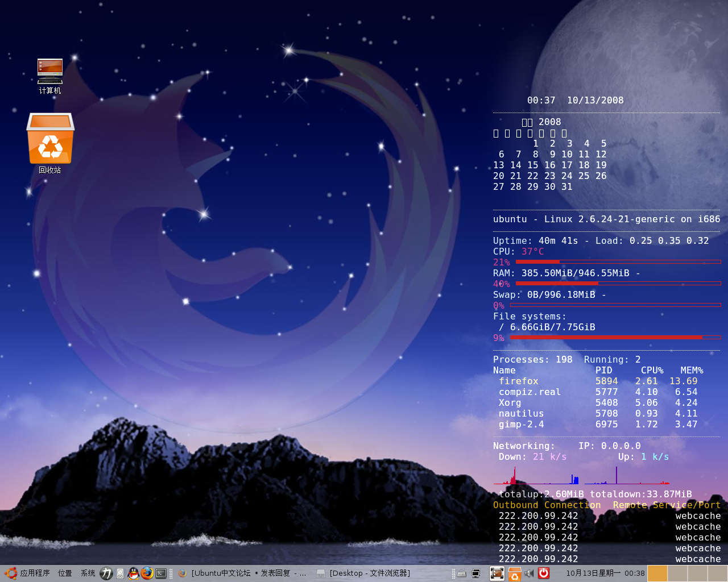Switch to the third workspace

(x=697, y=573)
